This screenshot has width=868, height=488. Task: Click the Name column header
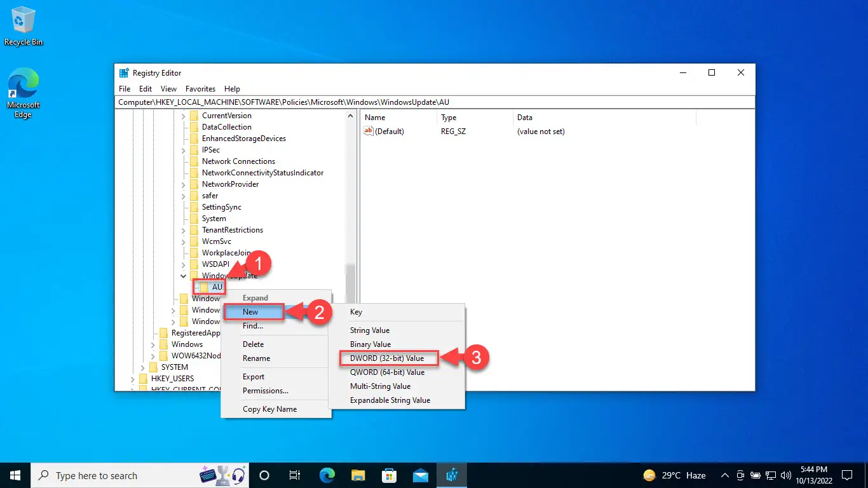tap(398, 118)
